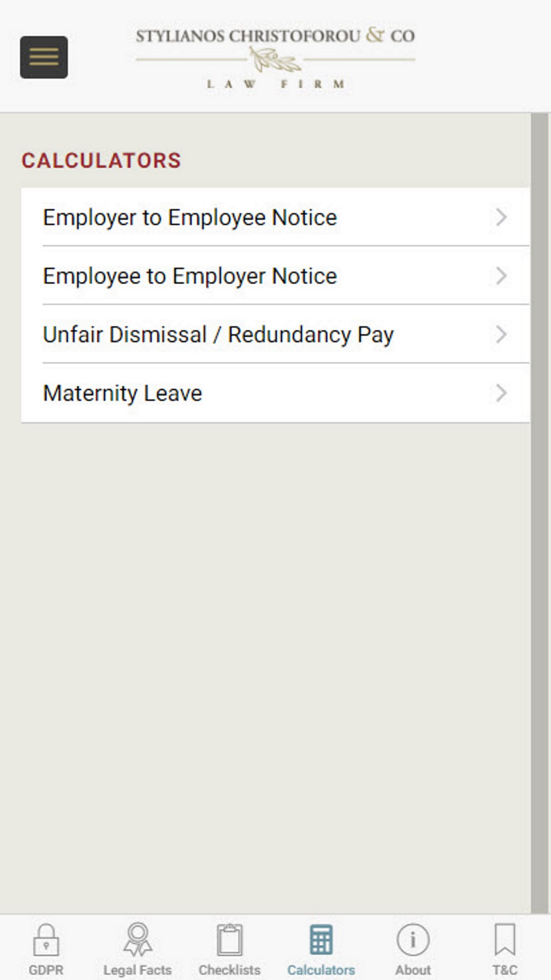Tap the About info icon
Viewport: 551px width, 980px height.
413,940
